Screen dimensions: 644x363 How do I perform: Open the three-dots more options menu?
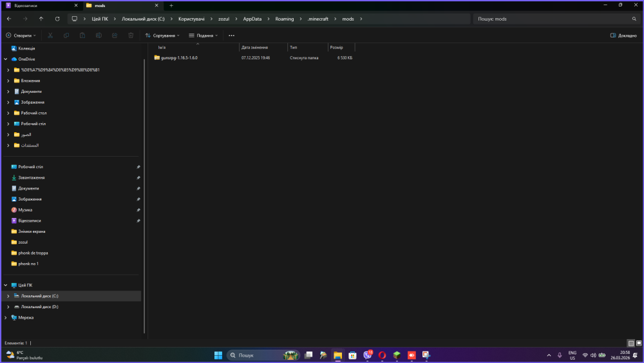coord(232,35)
